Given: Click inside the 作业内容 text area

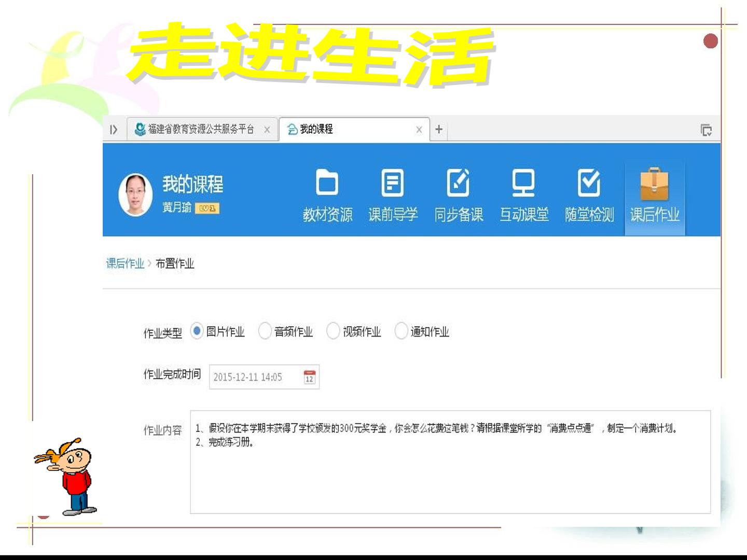Looking at the screenshot, I should pos(450,462).
